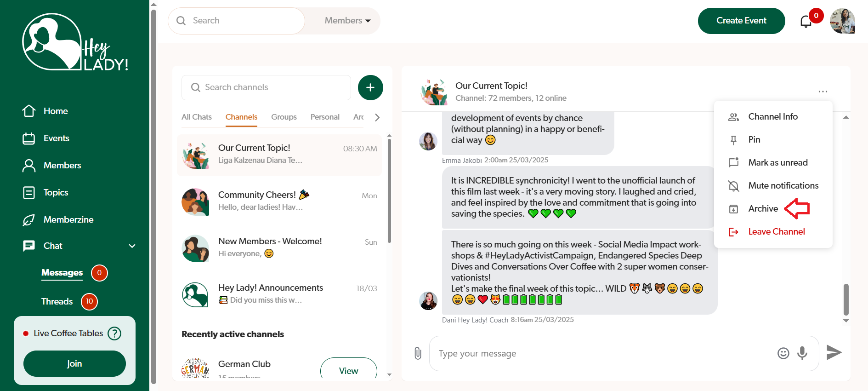Select Pin in the channel menu
Image resolution: width=868 pixels, height=391 pixels.
773,140
